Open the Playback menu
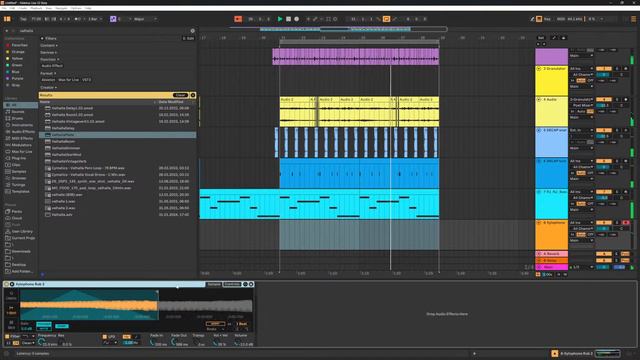Image resolution: width=640 pixels, height=360 pixels. pos(36,8)
